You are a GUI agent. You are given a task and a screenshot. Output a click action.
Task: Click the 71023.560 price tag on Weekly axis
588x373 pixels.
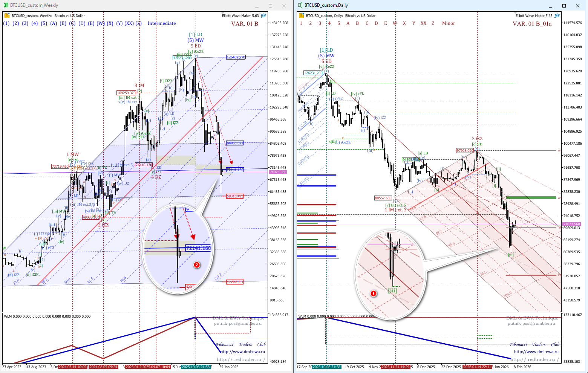coord(278,172)
